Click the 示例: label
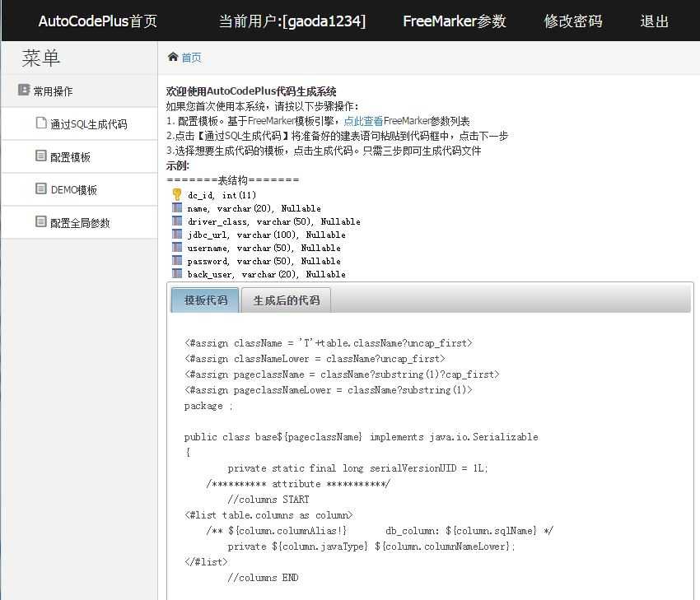Screen dimensions: 700x600 point(178,165)
